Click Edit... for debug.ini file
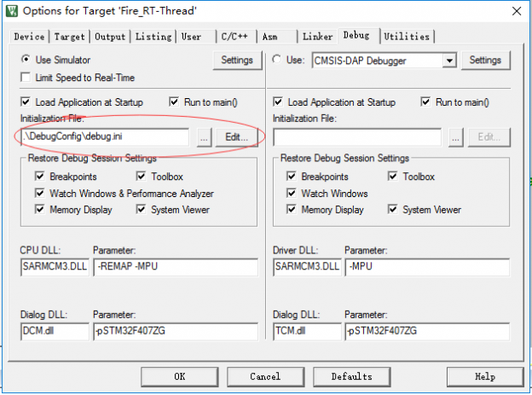Screen dimensions: 532x395 point(236,137)
